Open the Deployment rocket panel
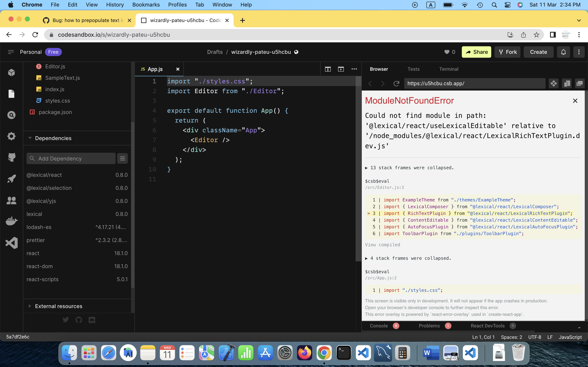588x367 pixels. click(x=11, y=179)
